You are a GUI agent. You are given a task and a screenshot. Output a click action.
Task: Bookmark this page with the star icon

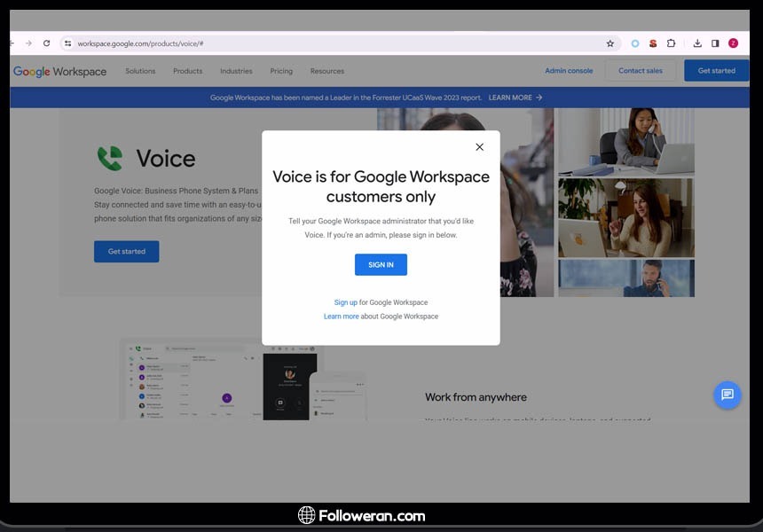pyautogui.click(x=610, y=43)
